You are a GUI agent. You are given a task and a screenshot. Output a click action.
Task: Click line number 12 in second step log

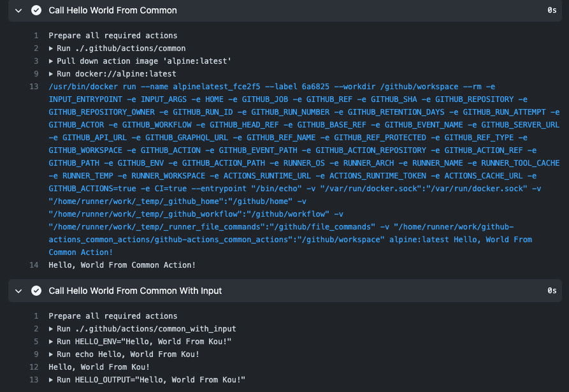[x=34, y=367]
